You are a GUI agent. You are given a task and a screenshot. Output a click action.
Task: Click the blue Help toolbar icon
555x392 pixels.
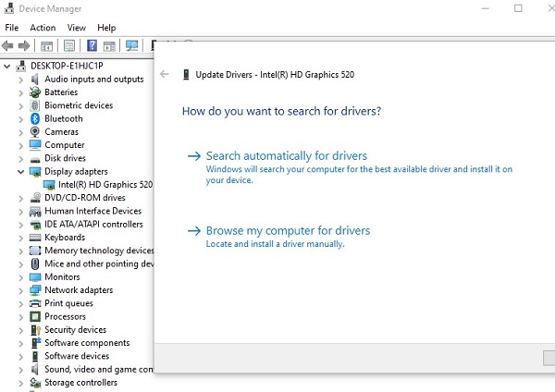(92, 45)
